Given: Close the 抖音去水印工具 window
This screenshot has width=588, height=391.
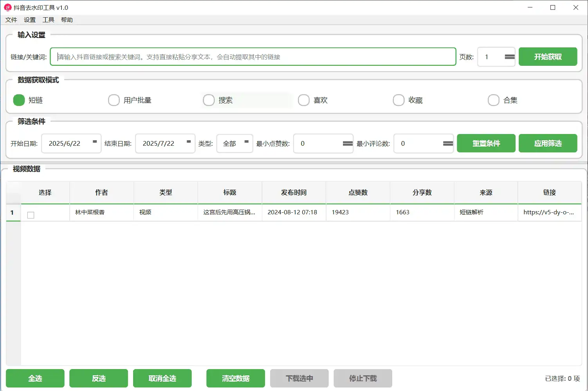Looking at the screenshot, I should click(x=575, y=7).
